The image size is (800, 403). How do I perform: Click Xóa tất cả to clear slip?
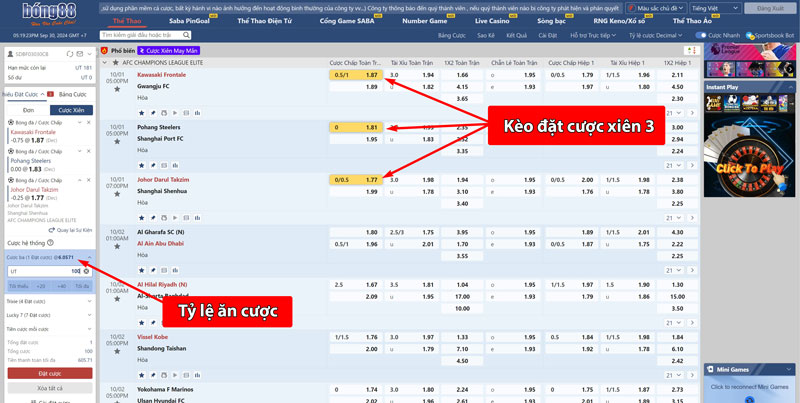pos(50,388)
